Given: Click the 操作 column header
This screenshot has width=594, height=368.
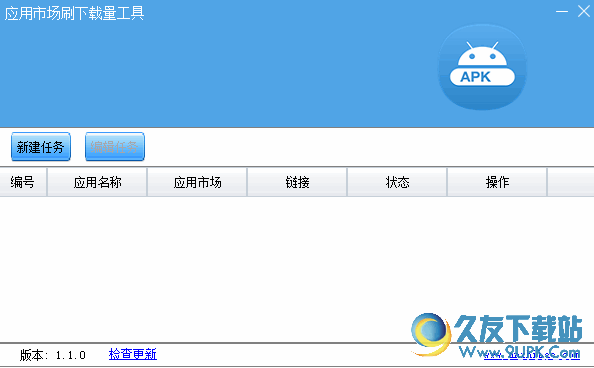Looking at the screenshot, I should [x=497, y=182].
